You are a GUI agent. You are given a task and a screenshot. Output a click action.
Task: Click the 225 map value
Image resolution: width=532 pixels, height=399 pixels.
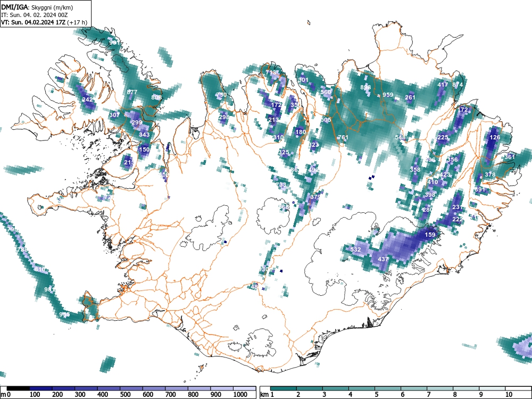click(x=443, y=137)
